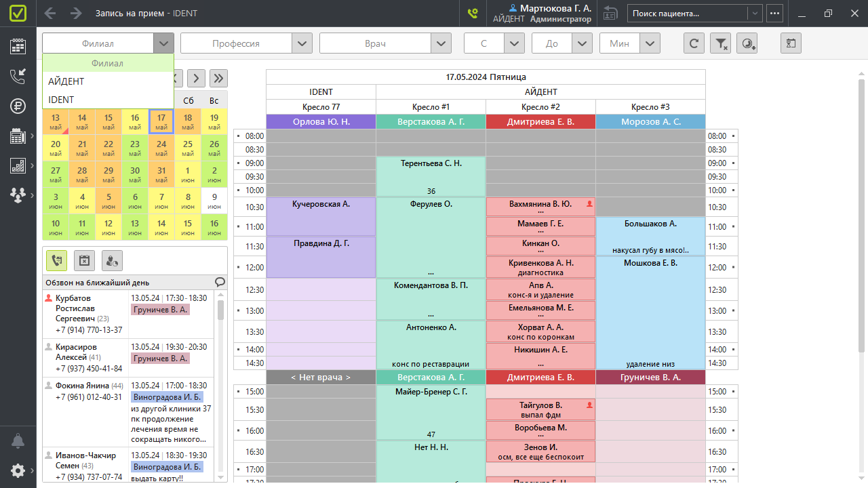Viewport: 868px width, 488px height.
Task: Open Терентьева С. Н. appointment
Action: (431, 177)
